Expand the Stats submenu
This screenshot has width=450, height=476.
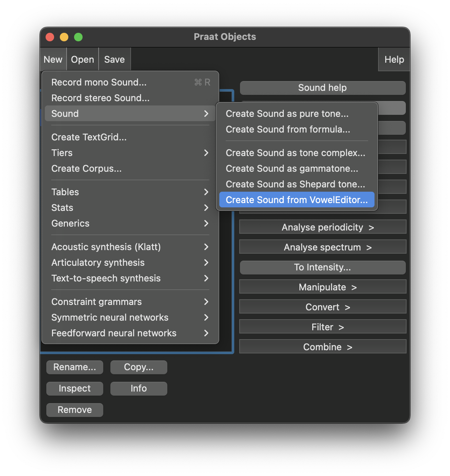click(130, 208)
